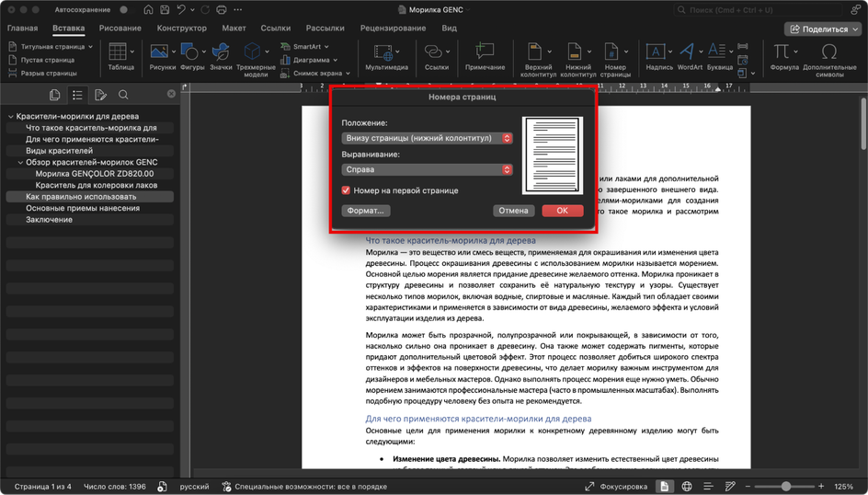868x495 pixels.
Task: Show thumbnails pane in sidebar
Action: pyautogui.click(x=54, y=95)
